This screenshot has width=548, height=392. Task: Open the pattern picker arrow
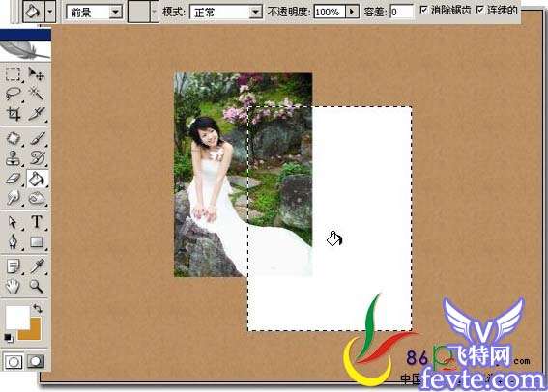pos(154,13)
